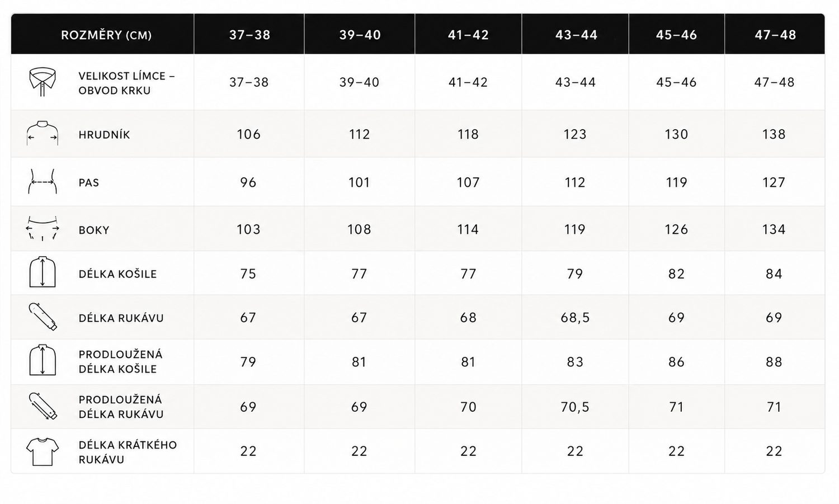
Task: Click the 96 waist value cell
Action: pos(248,182)
